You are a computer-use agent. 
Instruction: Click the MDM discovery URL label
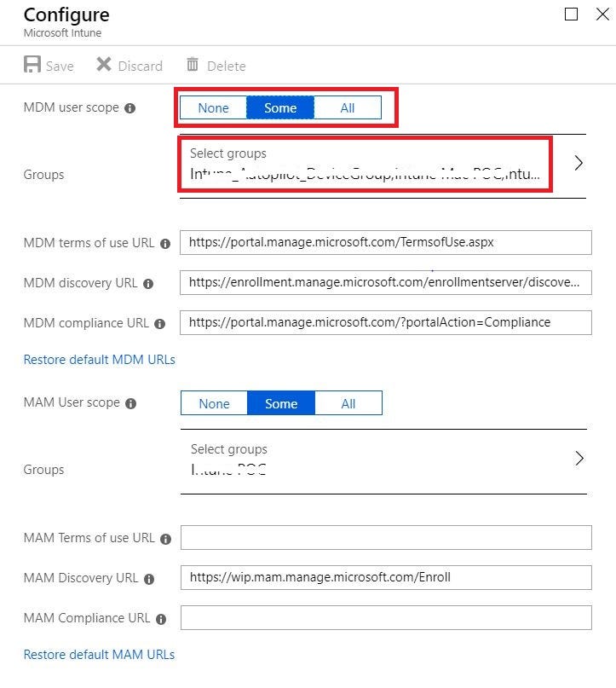tap(81, 283)
